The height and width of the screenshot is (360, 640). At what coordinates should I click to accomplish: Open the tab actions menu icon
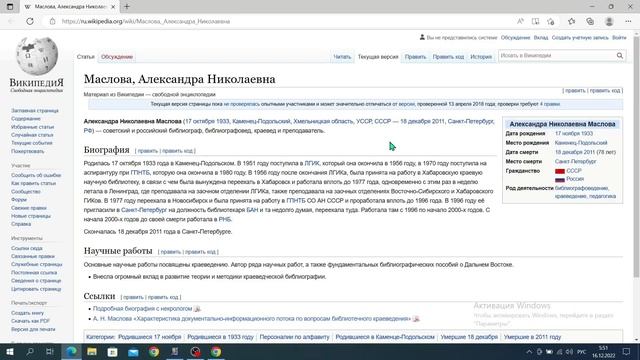point(10,7)
